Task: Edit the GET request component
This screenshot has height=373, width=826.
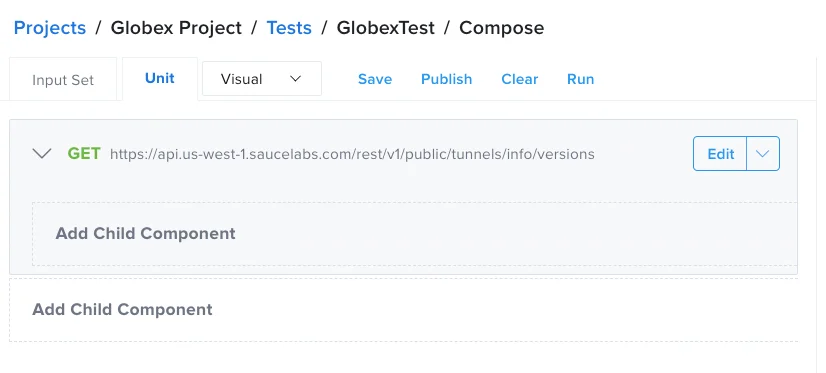Action: pos(720,154)
